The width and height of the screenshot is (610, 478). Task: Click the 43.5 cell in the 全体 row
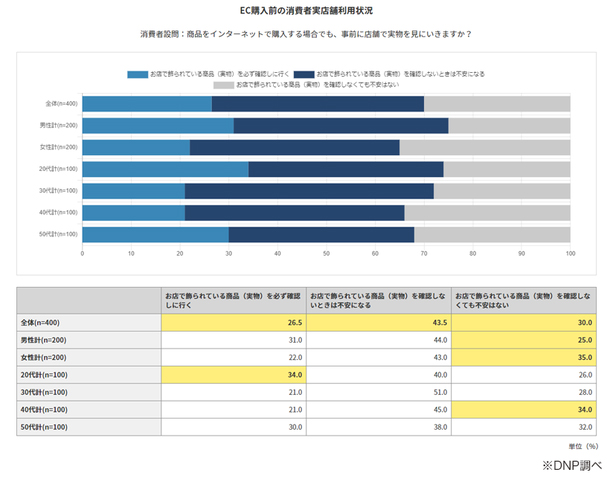click(378, 323)
